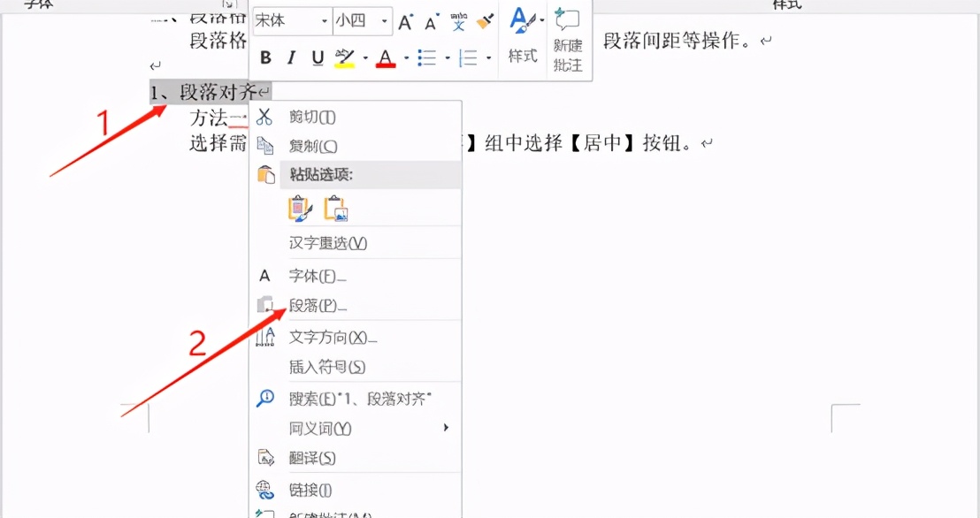980x518 pixels.
Task: Toggle bold formatting with B button
Action: (265, 57)
